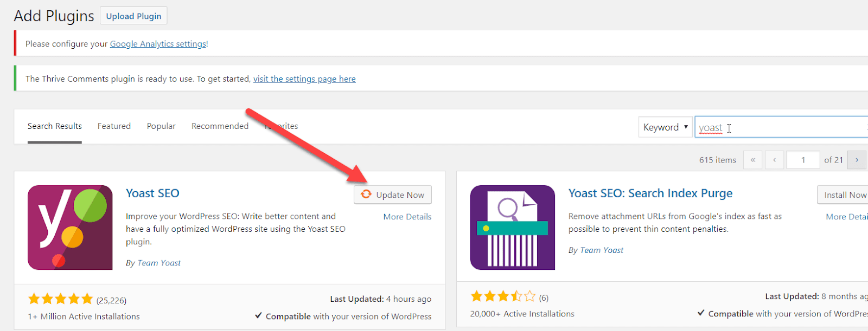The height and width of the screenshot is (331, 868).
Task: Click the plugin search field containing yoast
Action: click(x=781, y=127)
